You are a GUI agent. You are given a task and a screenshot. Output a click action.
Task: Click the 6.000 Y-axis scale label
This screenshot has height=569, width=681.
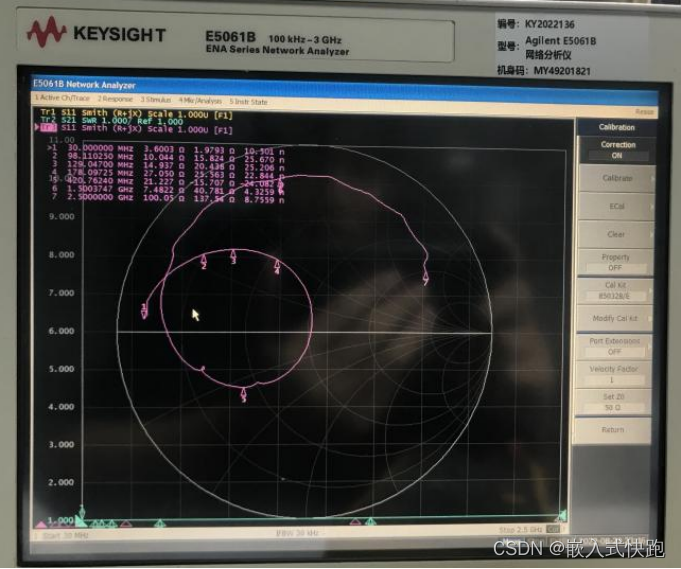[61, 331]
